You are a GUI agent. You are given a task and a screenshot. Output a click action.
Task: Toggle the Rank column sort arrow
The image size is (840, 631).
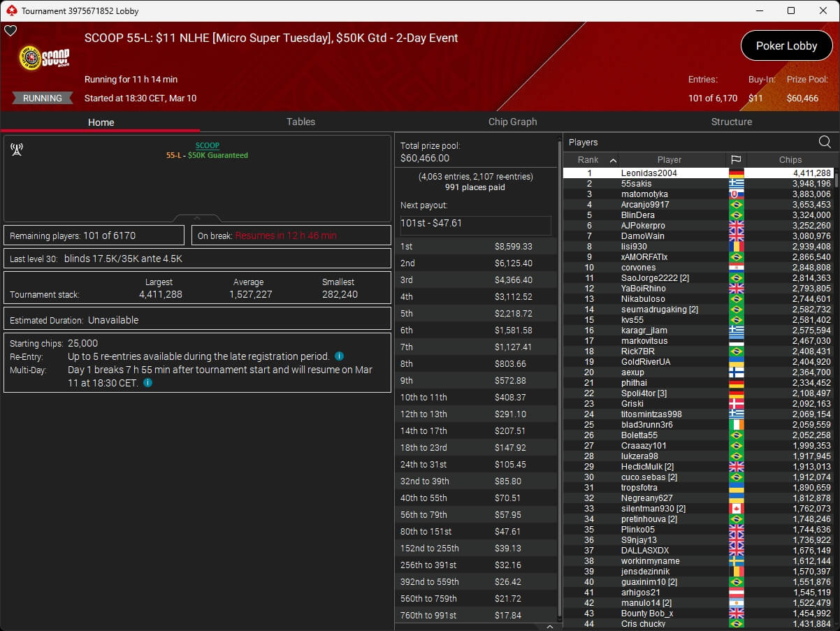point(613,160)
